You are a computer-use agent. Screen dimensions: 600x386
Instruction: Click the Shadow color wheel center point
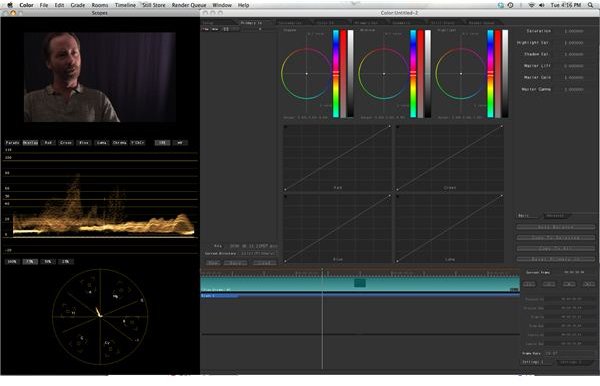[307, 73]
